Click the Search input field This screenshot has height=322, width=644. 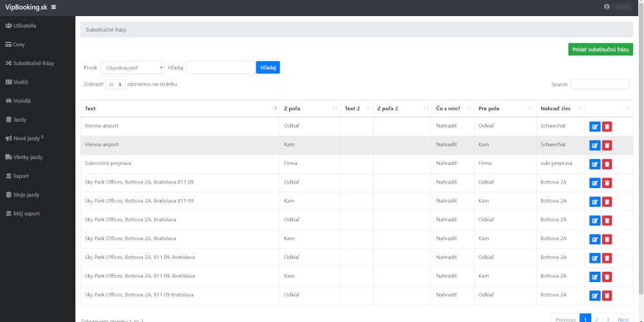tap(600, 84)
